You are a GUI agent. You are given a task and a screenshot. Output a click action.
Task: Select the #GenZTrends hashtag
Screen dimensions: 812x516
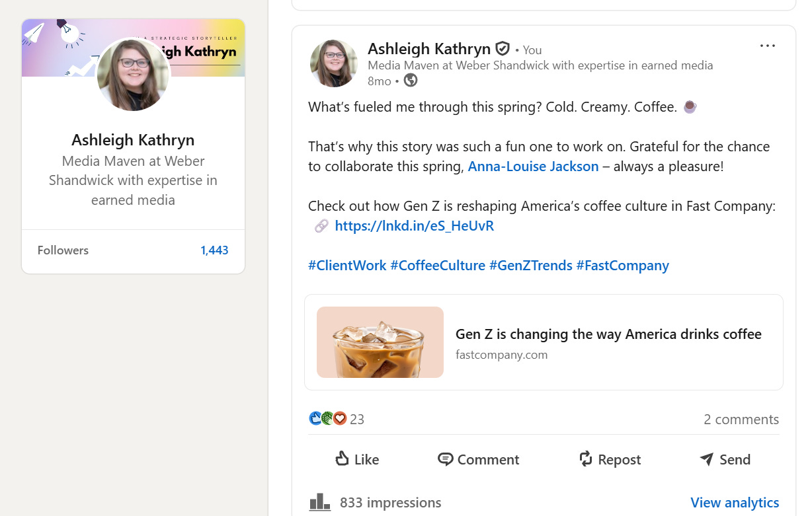point(531,266)
